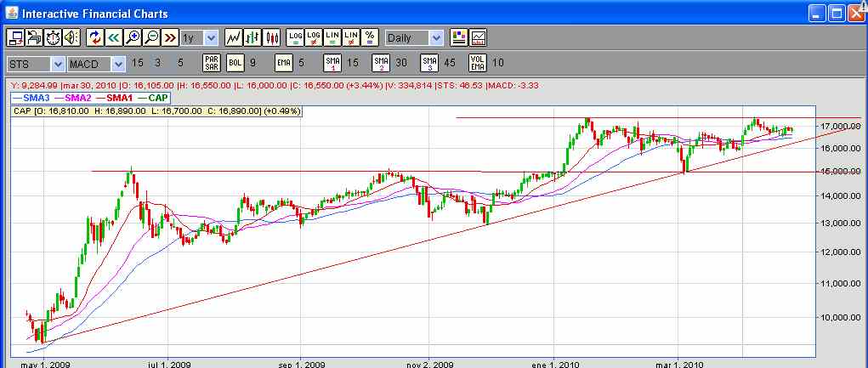Viewport: 868px width, 368px height.
Task: Click the 15,000.00 price axis label
Action: point(842,172)
